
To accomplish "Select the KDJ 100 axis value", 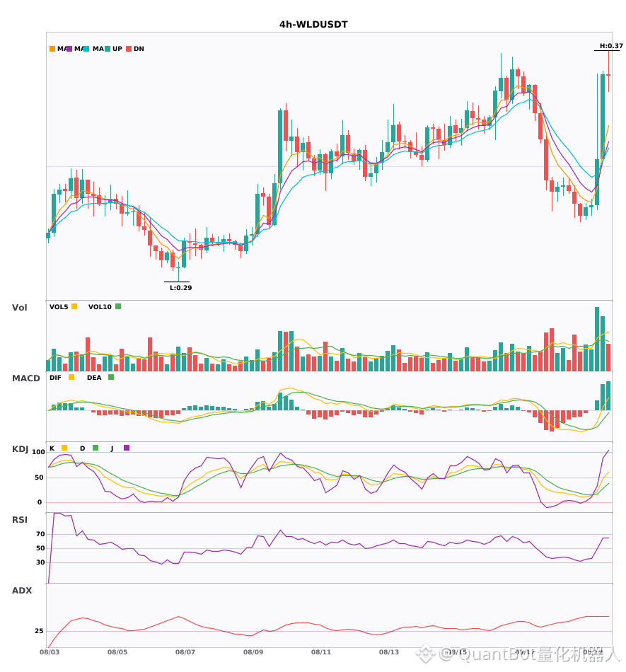I will pyautogui.click(x=39, y=452).
